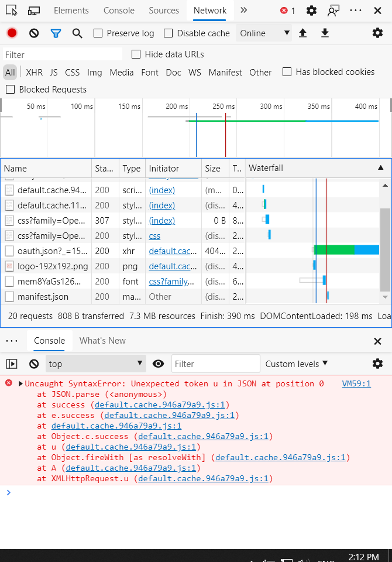Enable the Preserve log checkbox

(97, 33)
